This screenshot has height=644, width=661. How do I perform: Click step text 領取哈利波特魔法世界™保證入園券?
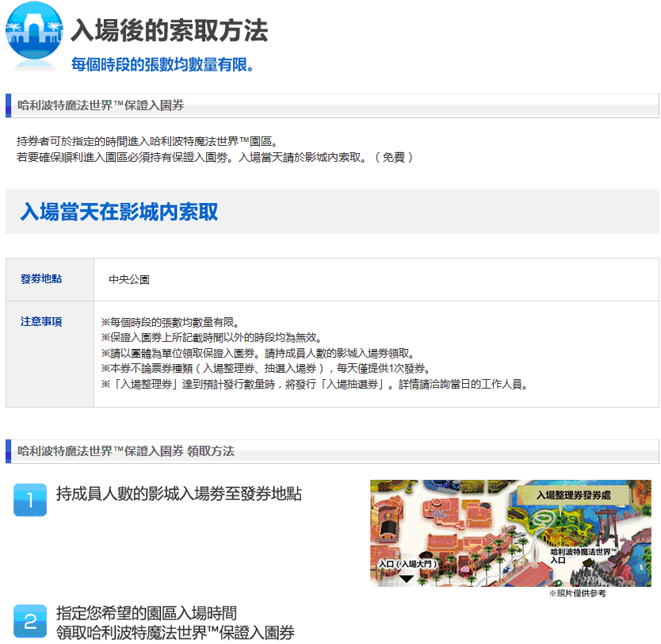[175, 633]
